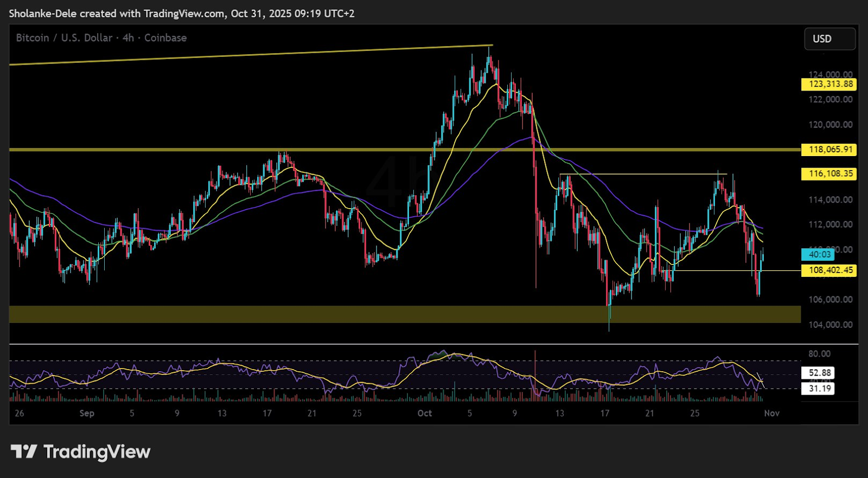The image size is (868, 478).
Task: Click the 108,402.45 price label
Action: pos(828,270)
